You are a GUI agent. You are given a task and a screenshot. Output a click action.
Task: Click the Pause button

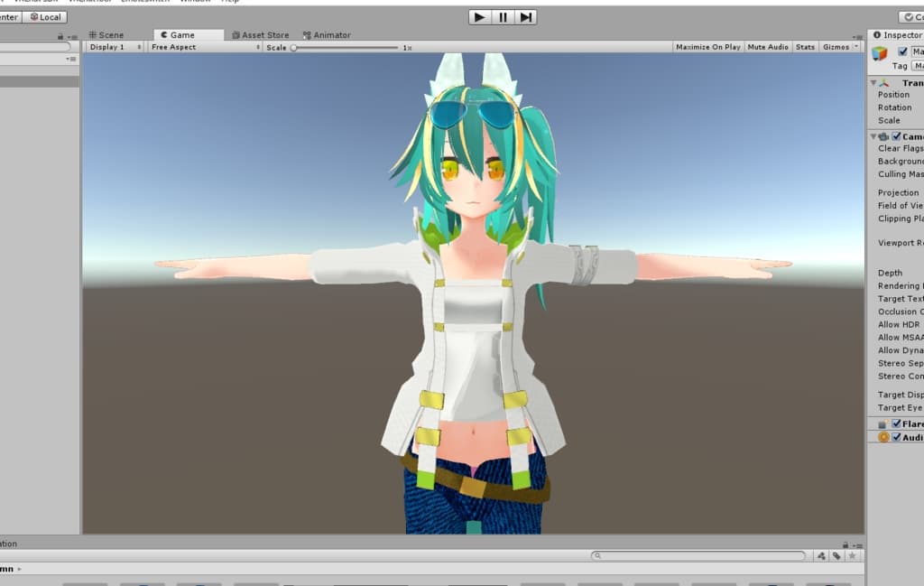tap(503, 17)
